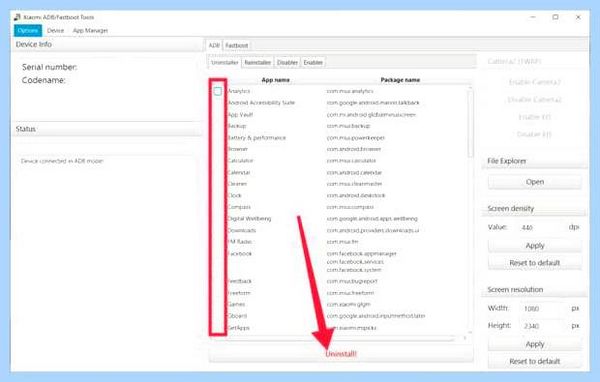Click the Device connected in ADB mode status
This screenshot has width=600, height=382.
(62, 161)
